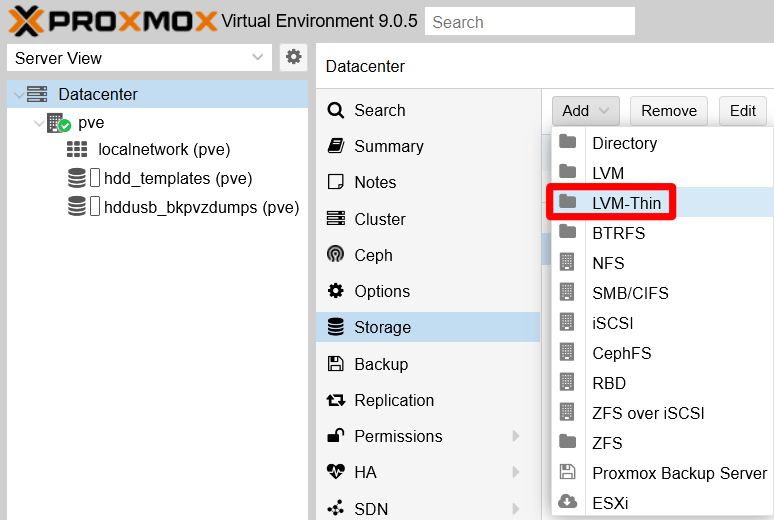Open the Add storage dropdown
Image resolution: width=774 pixels, height=520 pixels.
(x=585, y=111)
